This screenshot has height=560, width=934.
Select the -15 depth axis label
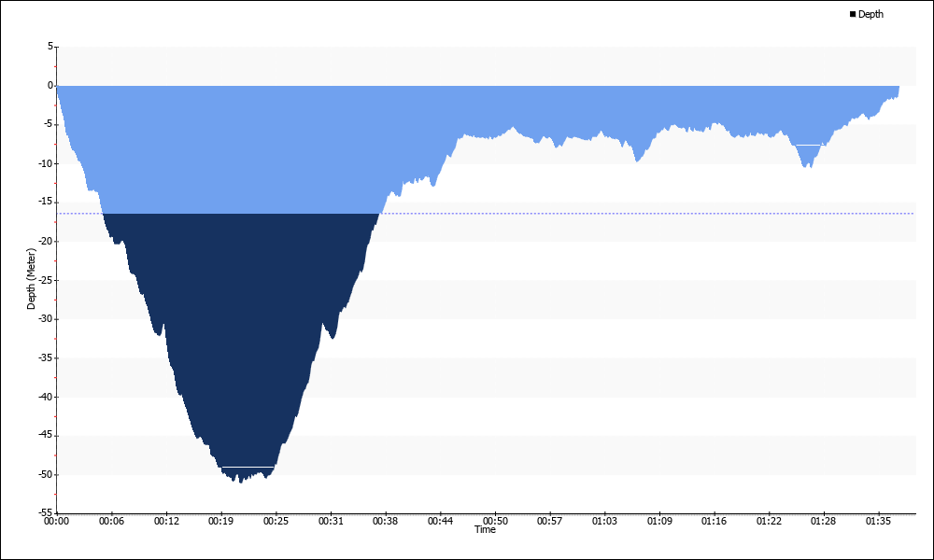pyautogui.click(x=47, y=203)
